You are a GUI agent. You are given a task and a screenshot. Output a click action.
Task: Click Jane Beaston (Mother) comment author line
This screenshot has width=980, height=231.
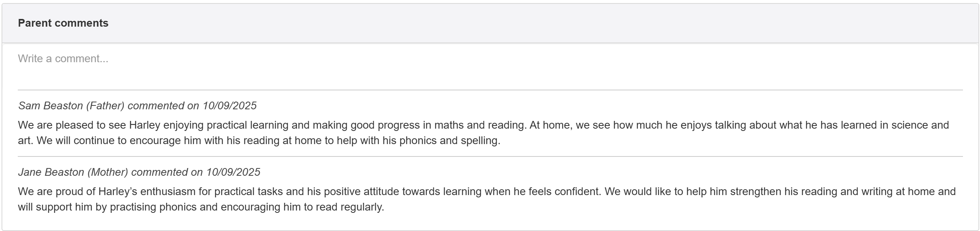pos(139,172)
